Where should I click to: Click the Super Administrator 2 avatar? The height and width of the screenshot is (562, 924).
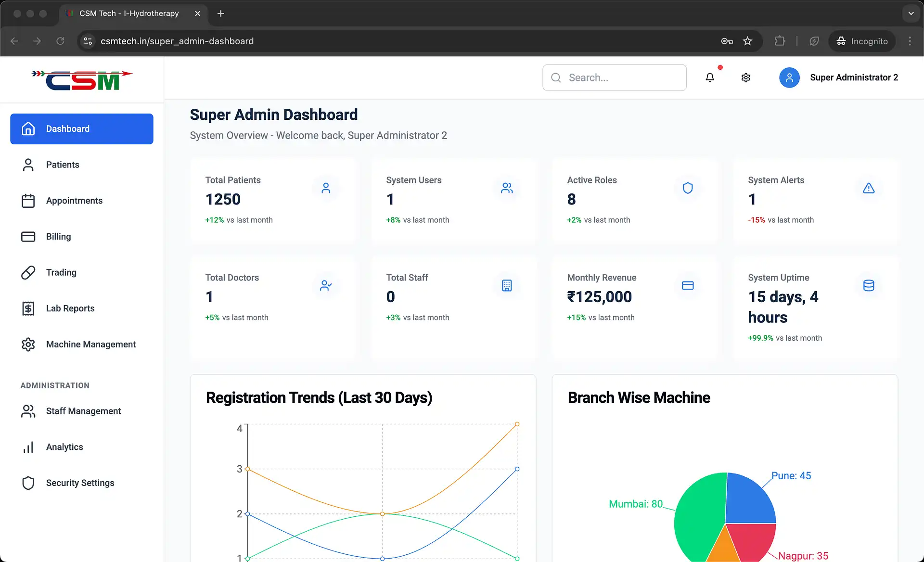(x=789, y=77)
